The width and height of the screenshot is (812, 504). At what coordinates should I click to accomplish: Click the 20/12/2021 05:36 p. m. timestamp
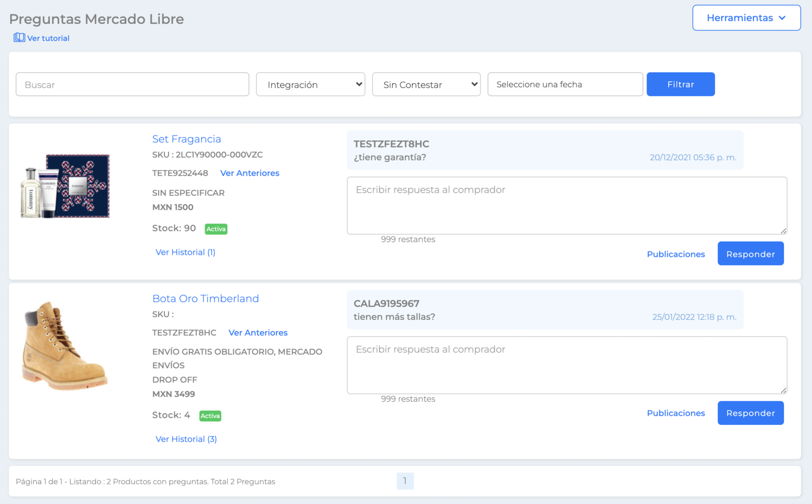(693, 157)
